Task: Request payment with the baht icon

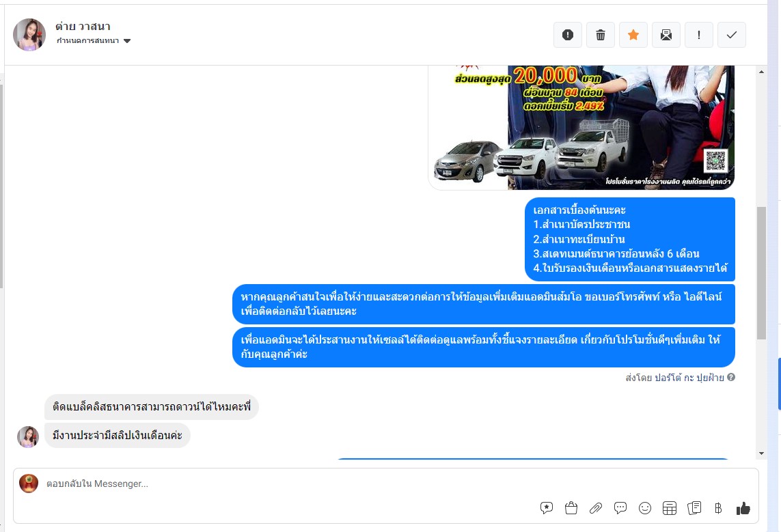Action: tap(717, 508)
